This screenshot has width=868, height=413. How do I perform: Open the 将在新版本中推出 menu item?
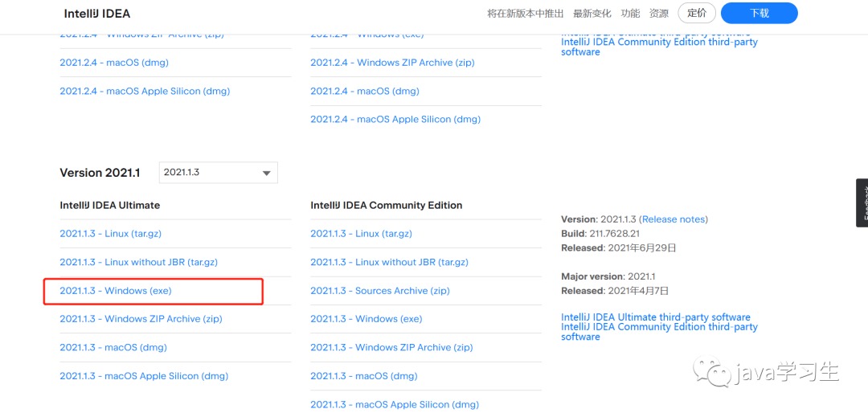(526, 14)
